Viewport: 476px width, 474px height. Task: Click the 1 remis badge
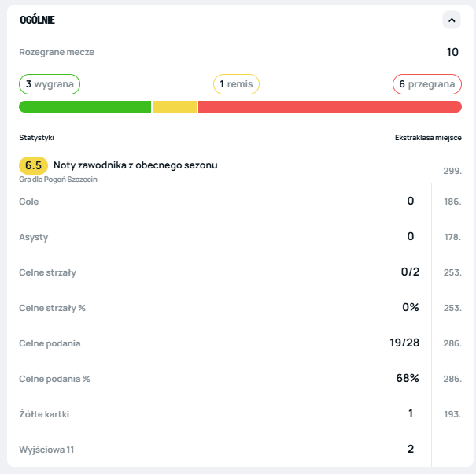(x=236, y=84)
